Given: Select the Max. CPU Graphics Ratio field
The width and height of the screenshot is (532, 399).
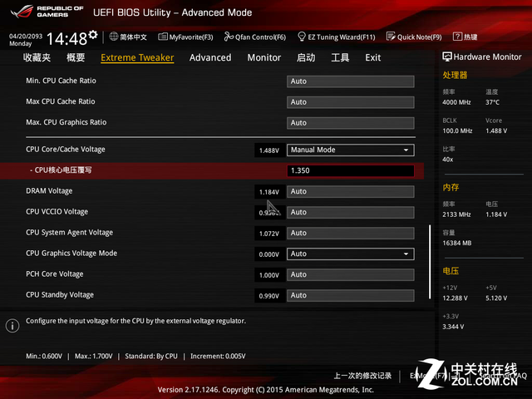Looking at the screenshot, I should [350, 123].
